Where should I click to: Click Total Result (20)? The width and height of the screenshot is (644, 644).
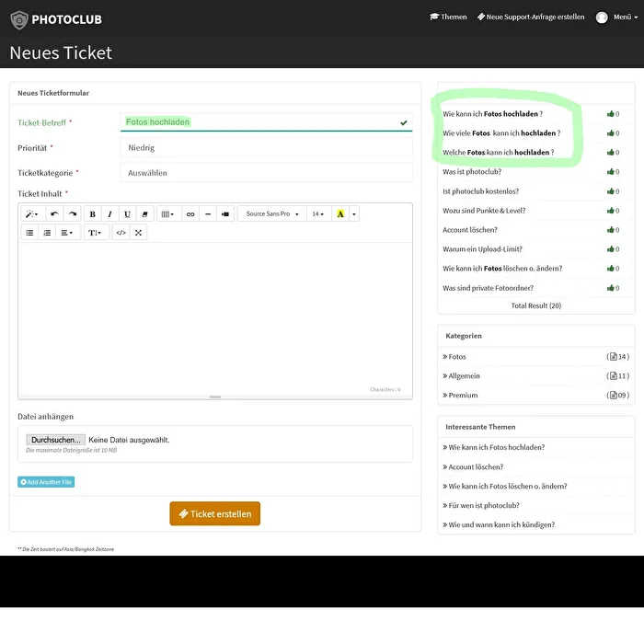pyautogui.click(x=536, y=305)
